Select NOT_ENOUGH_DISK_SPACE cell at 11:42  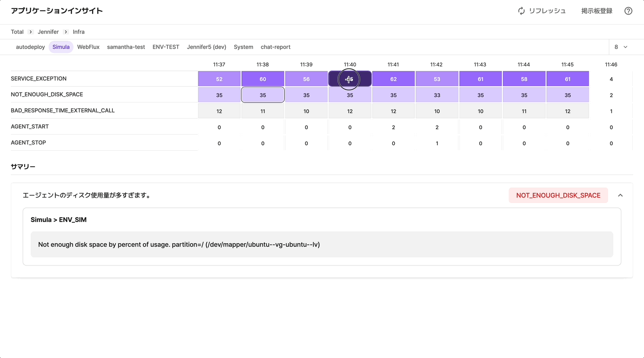437,95
